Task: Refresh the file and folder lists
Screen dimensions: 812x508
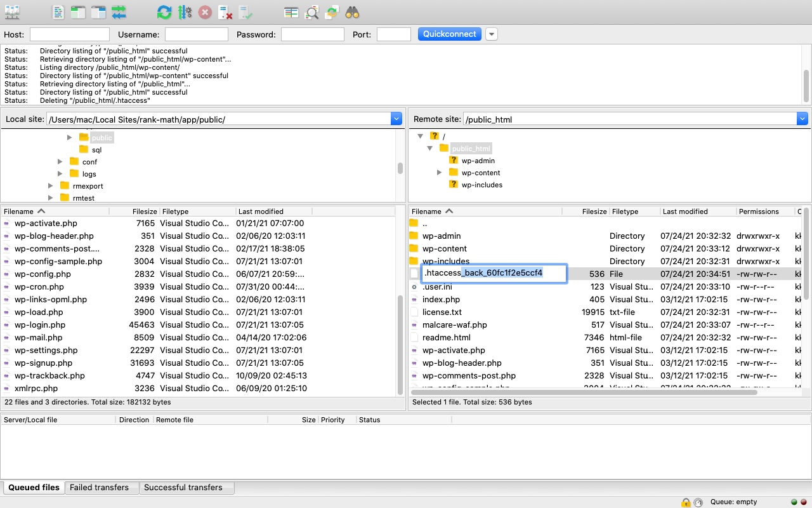Action: pyautogui.click(x=164, y=11)
